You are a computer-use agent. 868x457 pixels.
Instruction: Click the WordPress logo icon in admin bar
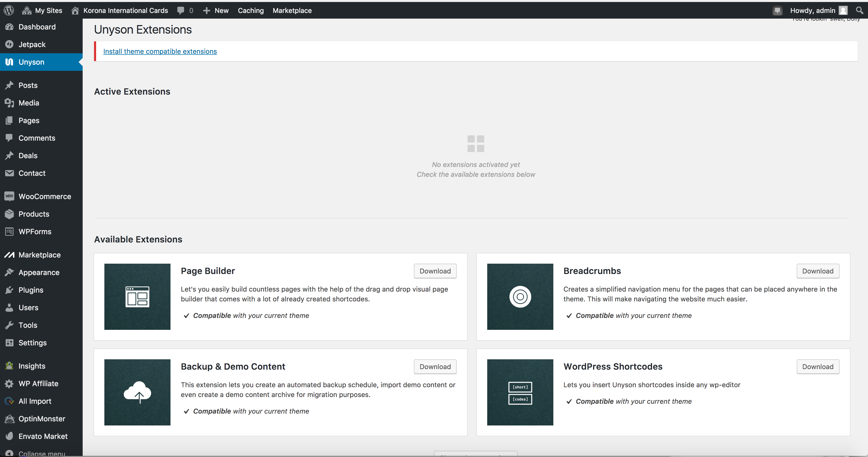tap(9, 10)
